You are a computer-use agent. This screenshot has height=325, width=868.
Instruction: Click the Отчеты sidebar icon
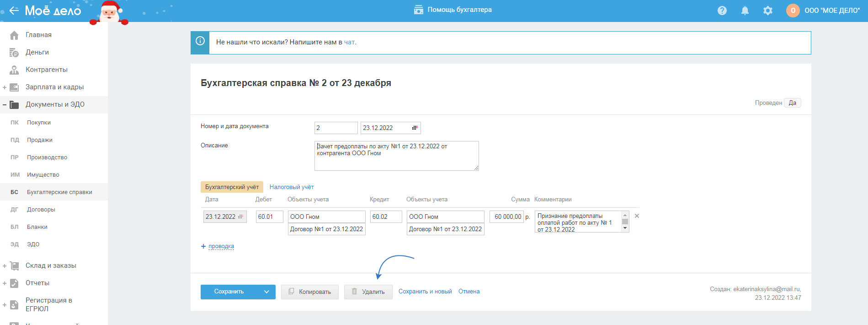(x=14, y=283)
